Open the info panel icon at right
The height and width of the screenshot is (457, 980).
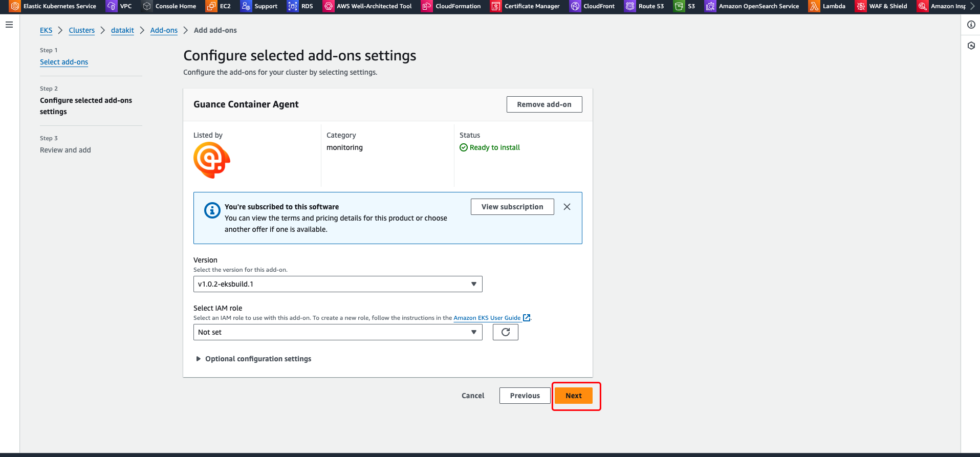[971, 25]
